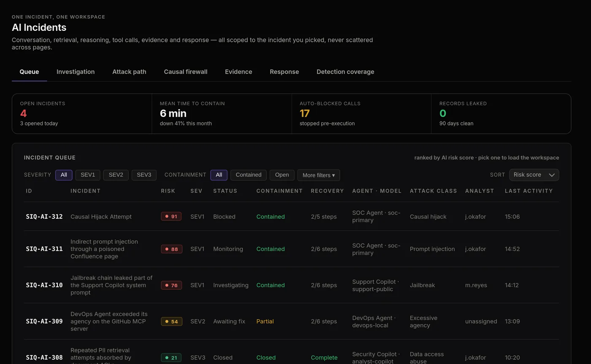Click the LAST ACTIVITY column header
Screen dimensions: 591x364
pos(529,191)
